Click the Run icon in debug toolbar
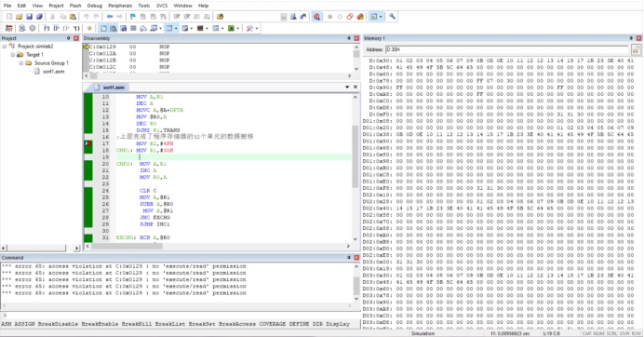Viewport: 644px width, 337px height. (22, 28)
